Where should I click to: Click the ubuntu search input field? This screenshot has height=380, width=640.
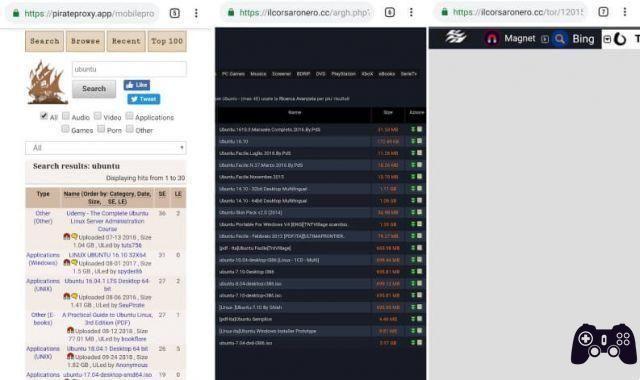pos(129,69)
